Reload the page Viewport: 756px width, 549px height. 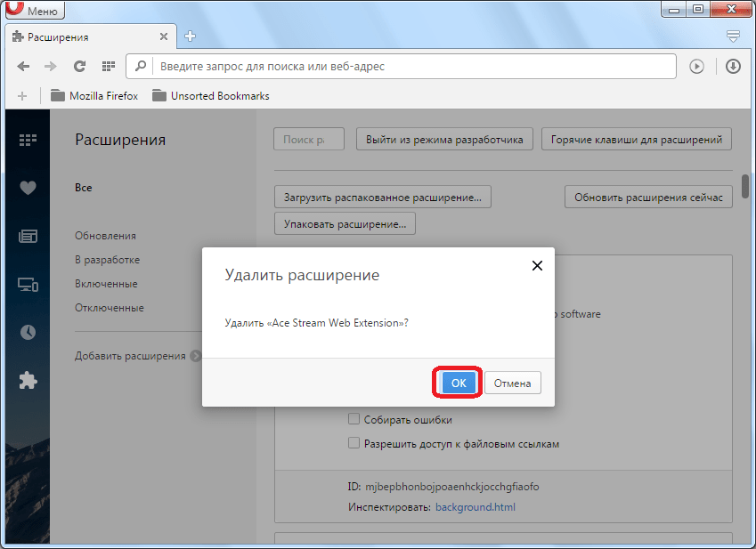tap(79, 67)
